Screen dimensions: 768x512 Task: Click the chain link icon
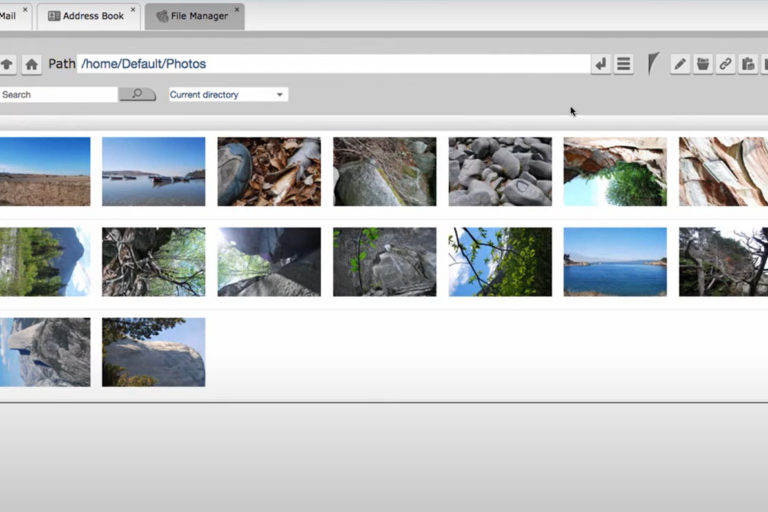pyautogui.click(x=725, y=64)
